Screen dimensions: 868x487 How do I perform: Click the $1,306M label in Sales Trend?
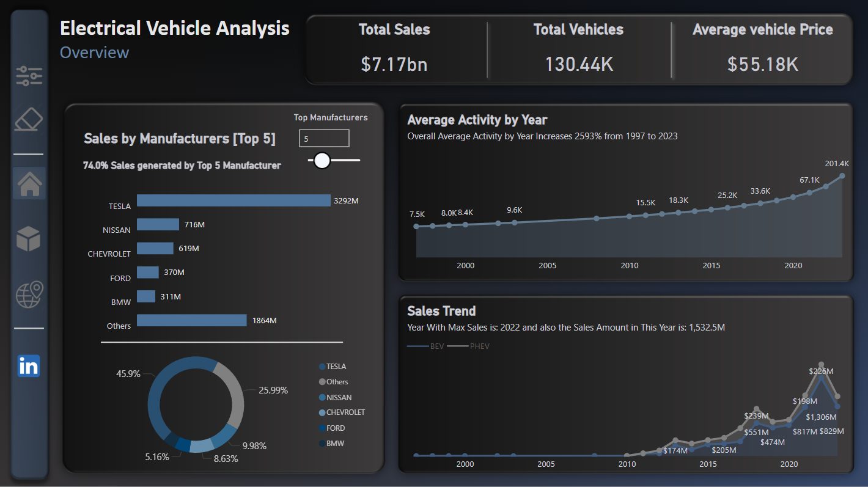[x=821, y=417]
